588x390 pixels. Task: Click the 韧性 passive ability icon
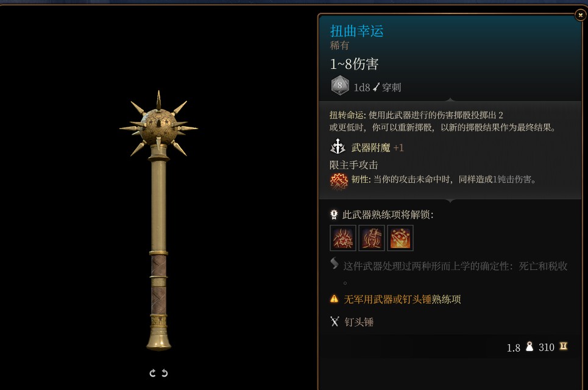click(339, 181)
